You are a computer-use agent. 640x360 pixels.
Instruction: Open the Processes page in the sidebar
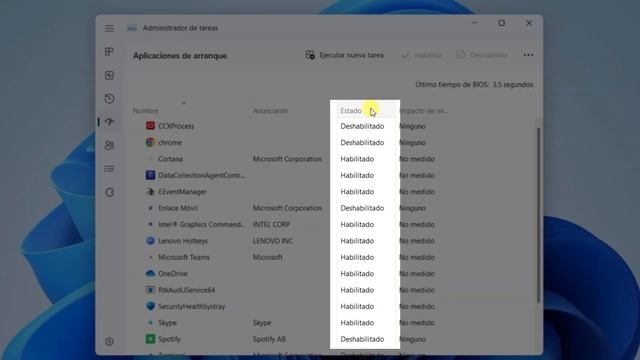[109, 52]
